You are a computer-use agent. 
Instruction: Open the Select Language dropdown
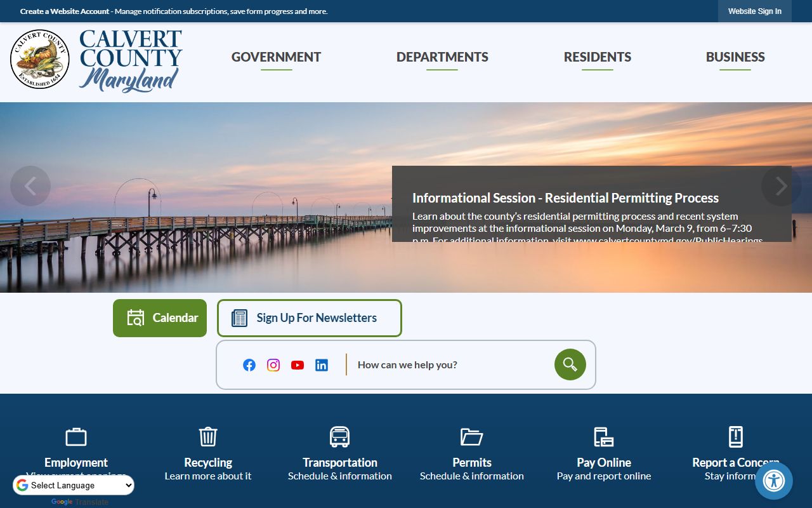pyautogui.click(x=74, y=486)
